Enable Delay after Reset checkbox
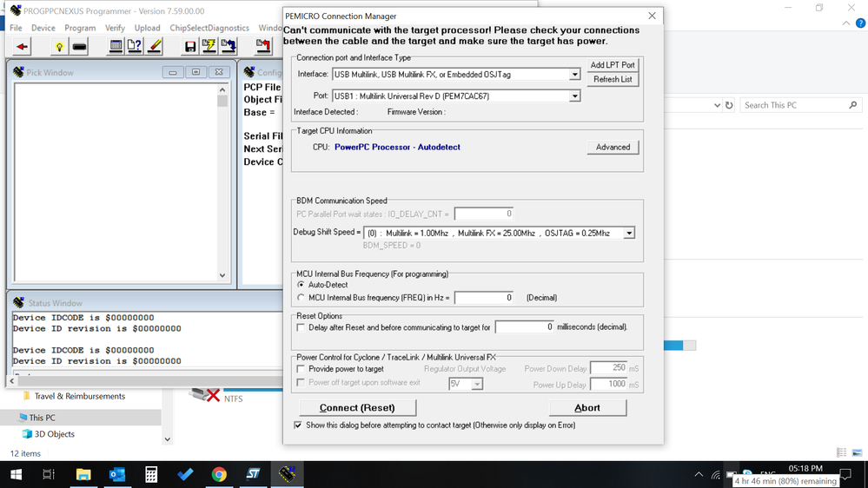Image resolution: width=868 pixels, height=488 pixels. pos(301,327)
